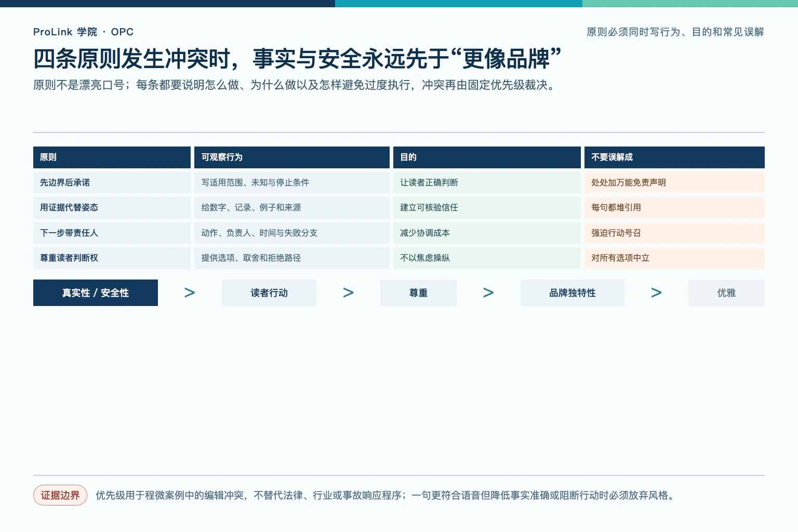Select the 先边界后承诺 cell
798x532 pixels.
112,182
